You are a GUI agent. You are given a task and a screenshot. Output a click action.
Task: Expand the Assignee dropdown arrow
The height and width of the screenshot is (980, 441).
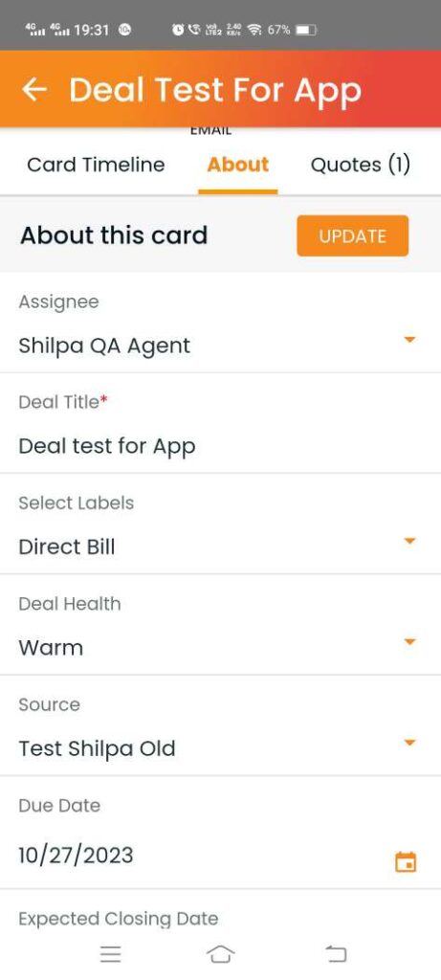point(409,340)
